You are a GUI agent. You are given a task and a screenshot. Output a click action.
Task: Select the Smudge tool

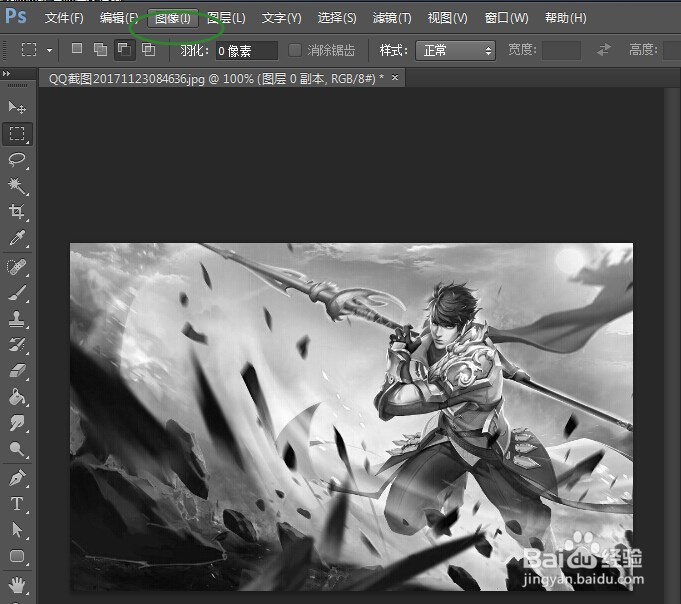click(x=17, y=423)
